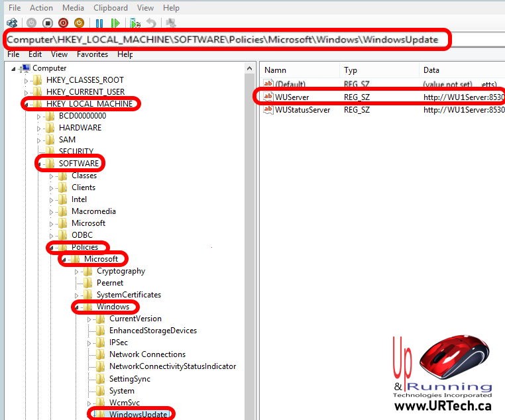
Task: Create a checkpoint using the toolbar icon
Action: (x=136, y=23)
